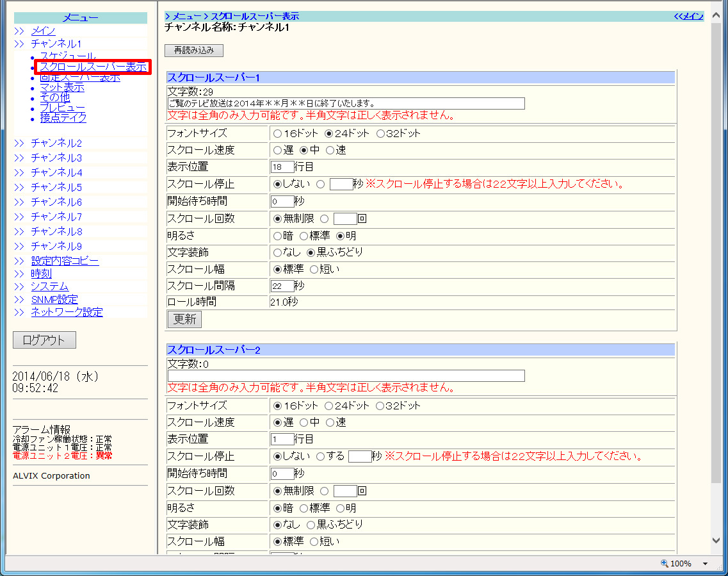Open the マット表示 submenu link
Viewport: 728px width, 576px height.
[x=62, y=87]
